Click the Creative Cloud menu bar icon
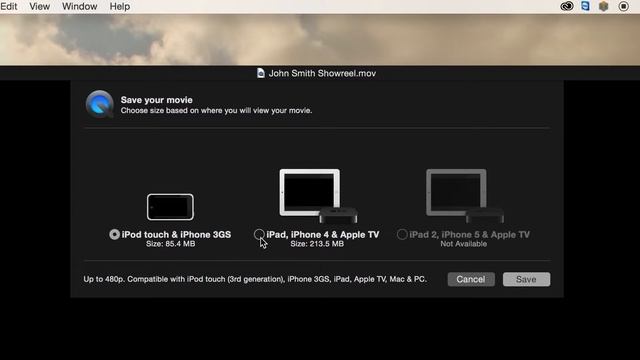 pyautogui.click(x=567, y=6)
